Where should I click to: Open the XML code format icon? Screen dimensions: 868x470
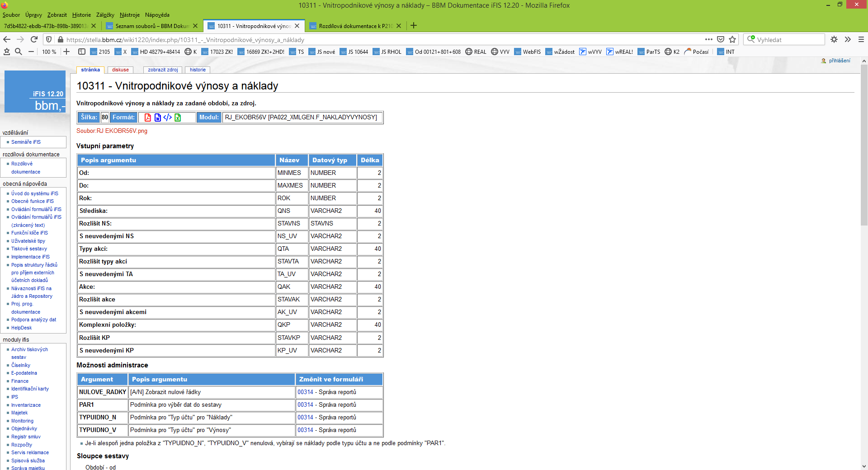pyautogui.click(x=167, y=117)
